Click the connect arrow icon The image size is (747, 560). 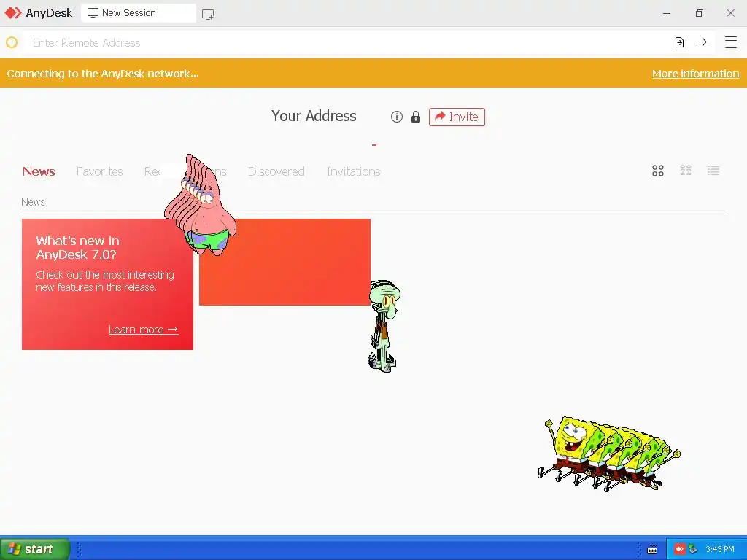click(x=702, y=42)
